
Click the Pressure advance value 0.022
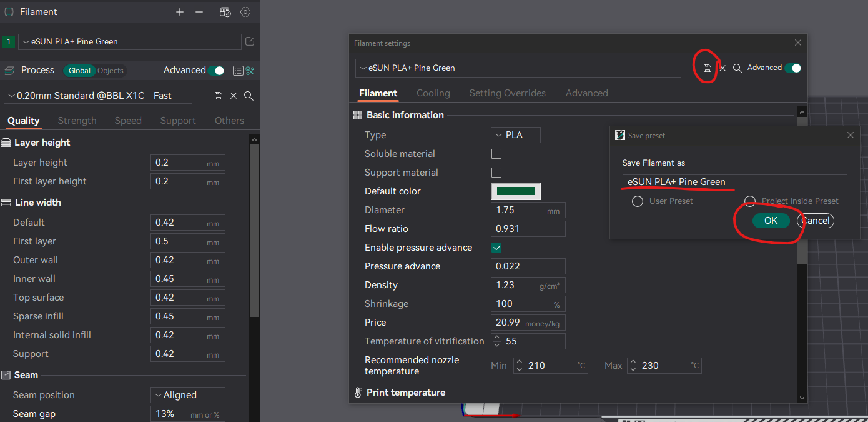pyautogui.click(x=528, y=266)
